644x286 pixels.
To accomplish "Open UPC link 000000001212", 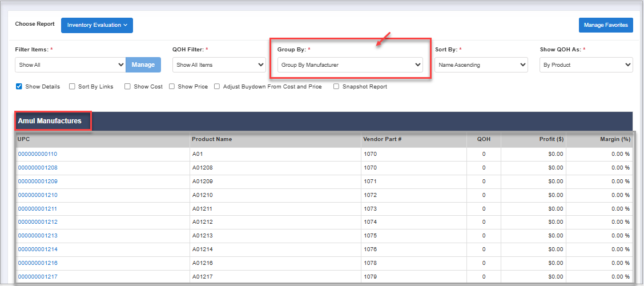I will pos(38,222).
